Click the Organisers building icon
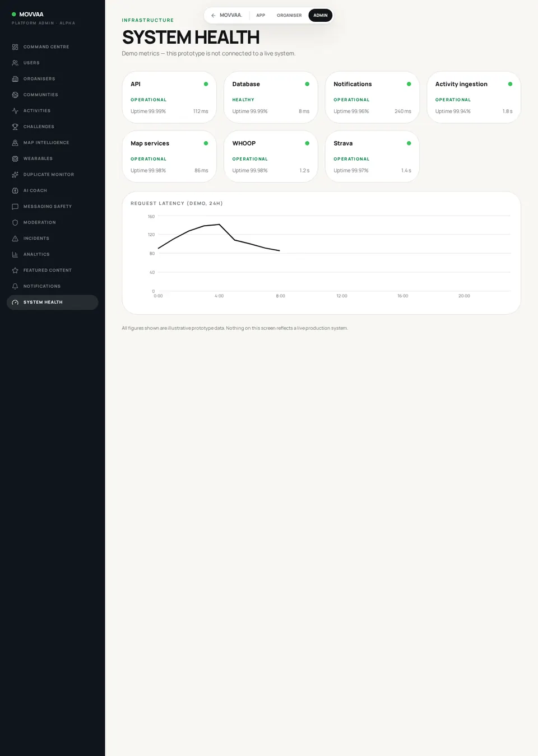The image size is (538, 756). tap(15, 79)
